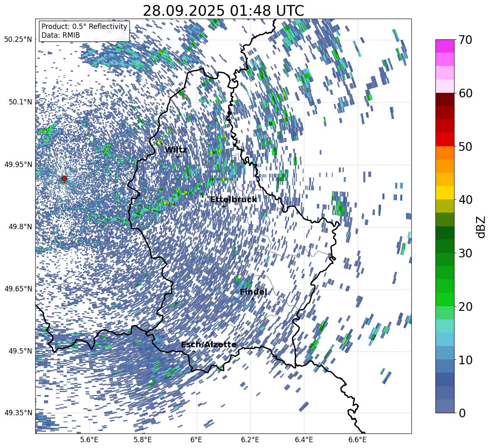Screen dimensions: 491x448
Task: Click the orange 48-50 dBZ color band
Action: tap(445, 153)
